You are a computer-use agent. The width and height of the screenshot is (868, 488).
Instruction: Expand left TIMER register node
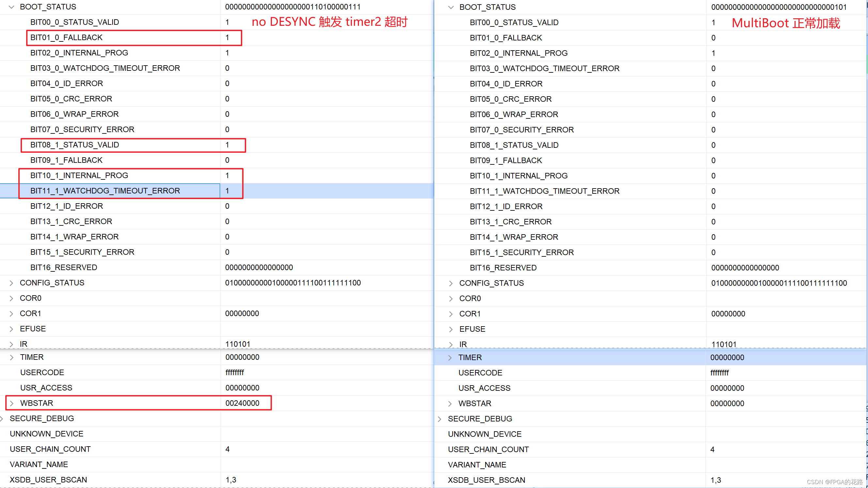(11, 357)
